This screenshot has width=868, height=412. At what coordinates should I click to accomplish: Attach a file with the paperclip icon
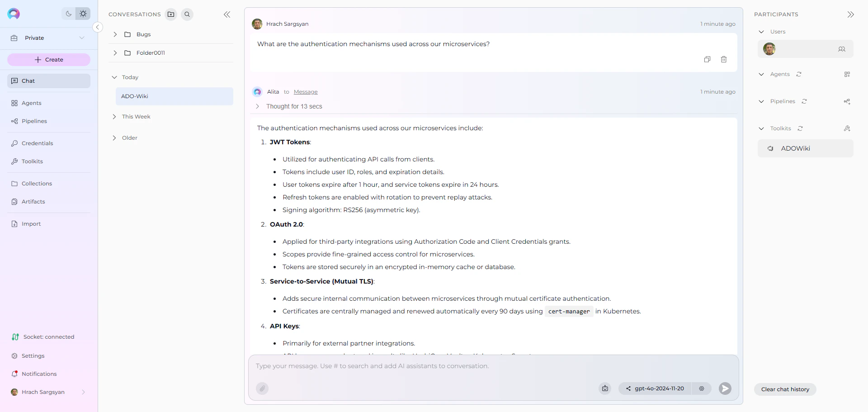coord(262,388)
